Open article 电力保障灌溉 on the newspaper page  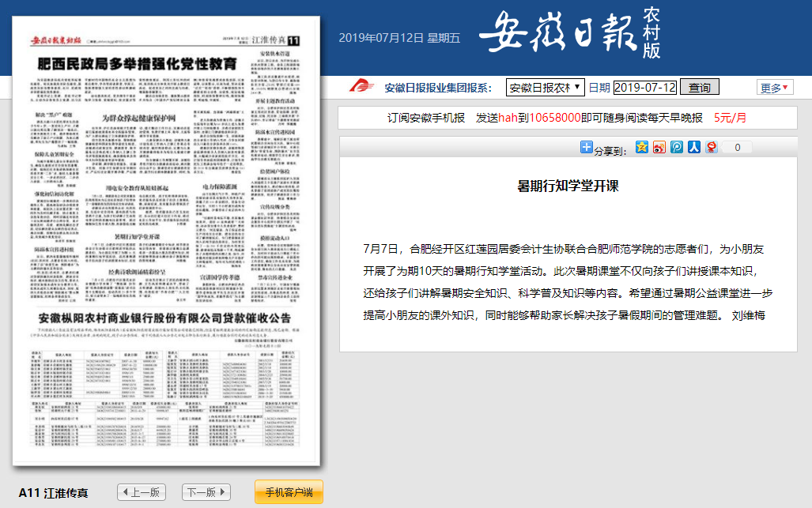pyautogui.click(x=215, y=186)
